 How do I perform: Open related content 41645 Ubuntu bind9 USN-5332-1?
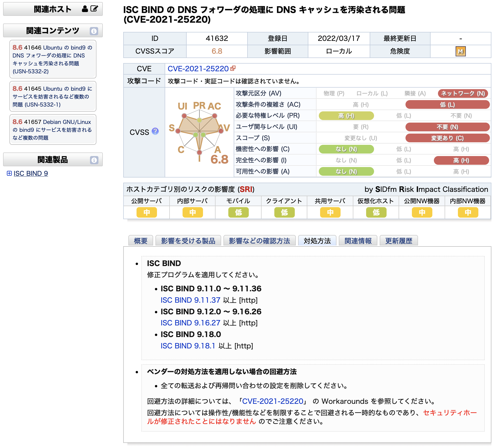point(53,97)
